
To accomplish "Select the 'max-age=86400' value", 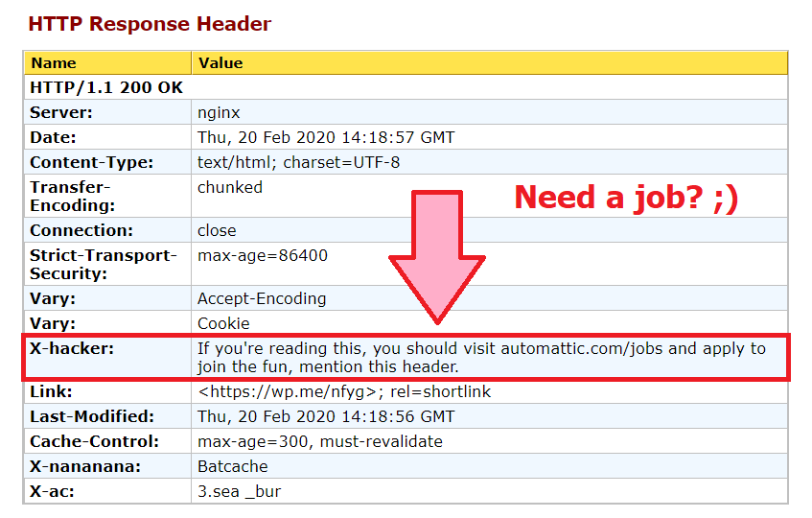I will tap(263, 255).
